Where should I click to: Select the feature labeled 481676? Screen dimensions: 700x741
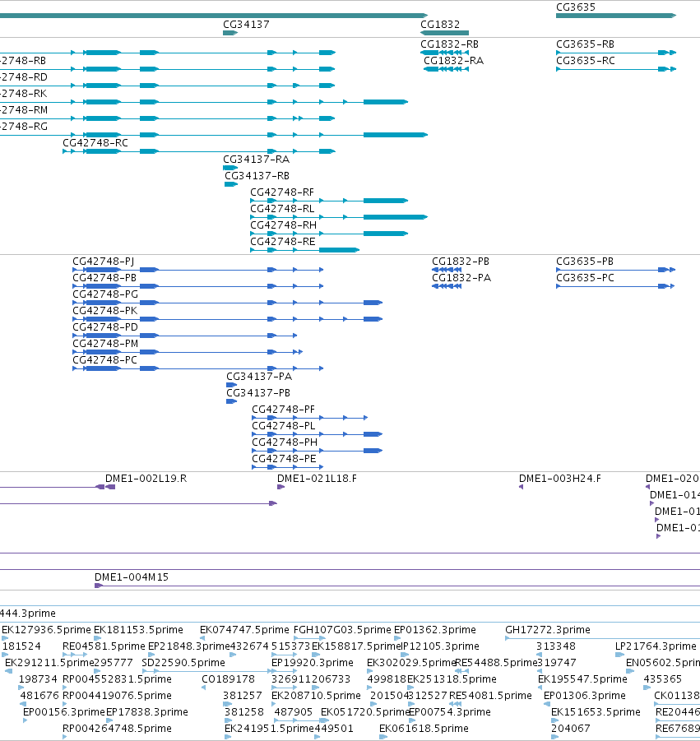39,696
